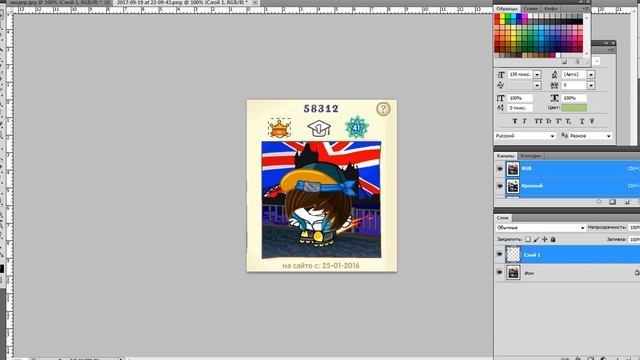
Task: Hide the Слой 1 layer
Action: (500, 254)
